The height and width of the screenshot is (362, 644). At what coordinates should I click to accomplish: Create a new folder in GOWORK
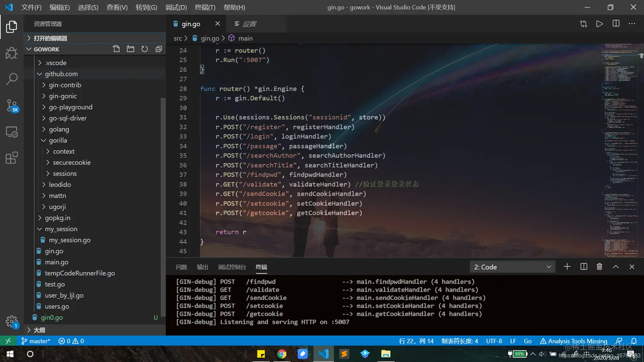(x=130, y=49)
